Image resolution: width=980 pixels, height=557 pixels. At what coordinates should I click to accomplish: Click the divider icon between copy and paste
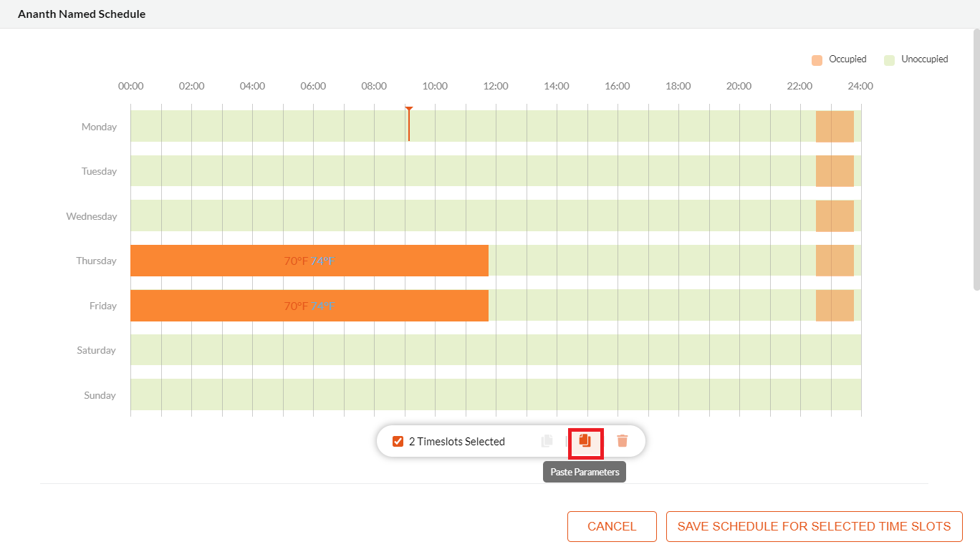566,440
